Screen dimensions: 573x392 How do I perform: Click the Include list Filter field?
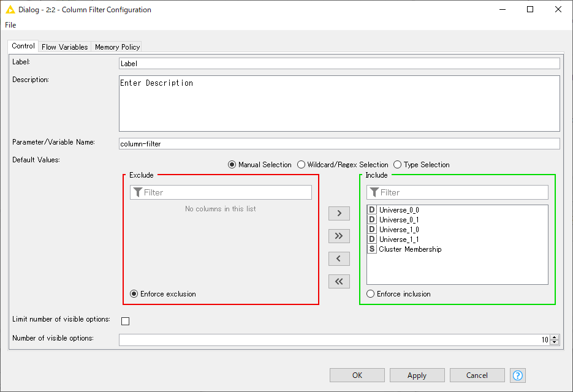pos(457,192)
